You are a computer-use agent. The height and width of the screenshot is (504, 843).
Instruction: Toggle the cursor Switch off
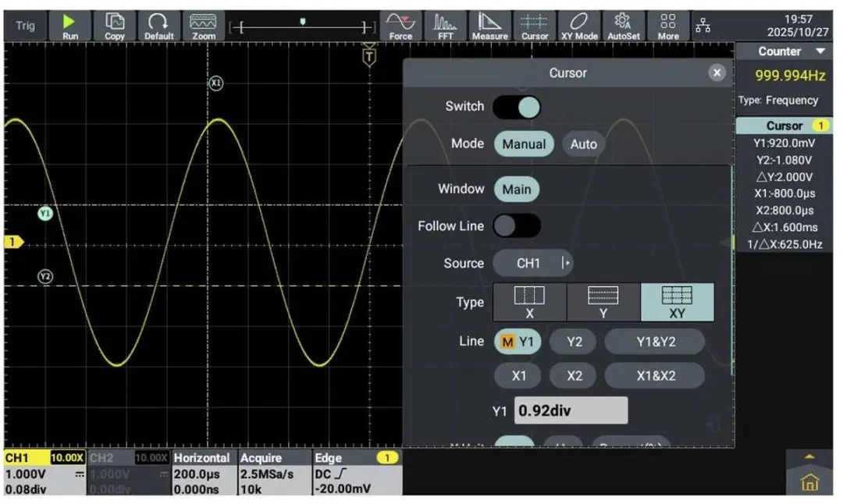click(517, 107)
